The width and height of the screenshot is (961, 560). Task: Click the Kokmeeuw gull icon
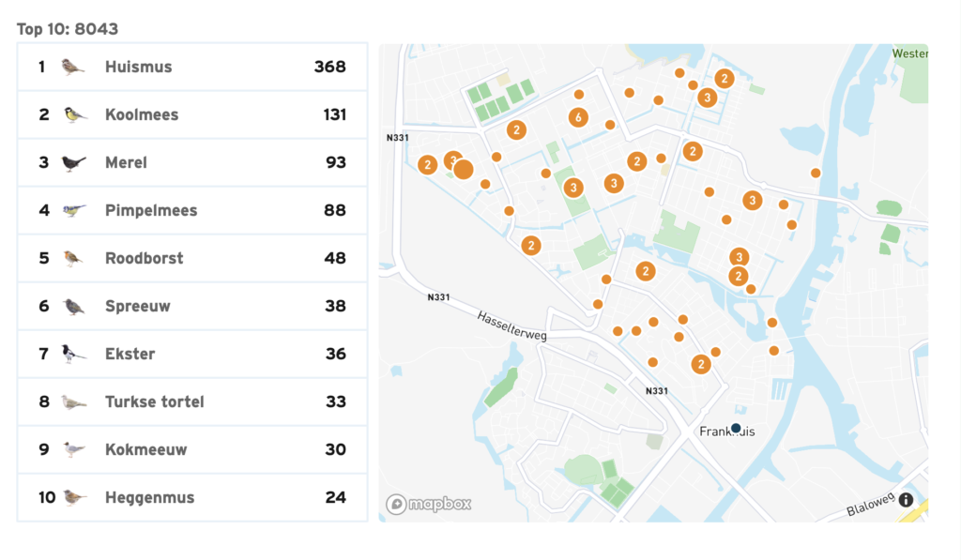tap(74, 449)
